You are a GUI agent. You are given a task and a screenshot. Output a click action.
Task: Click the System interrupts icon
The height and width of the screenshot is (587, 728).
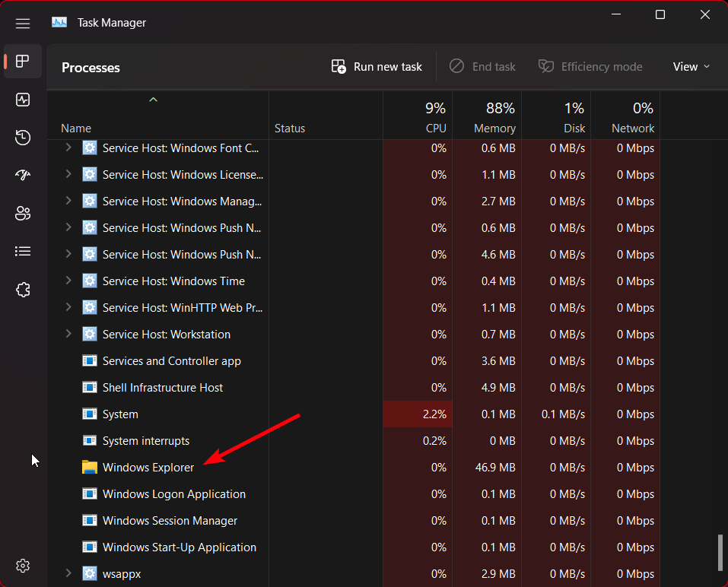90,440
